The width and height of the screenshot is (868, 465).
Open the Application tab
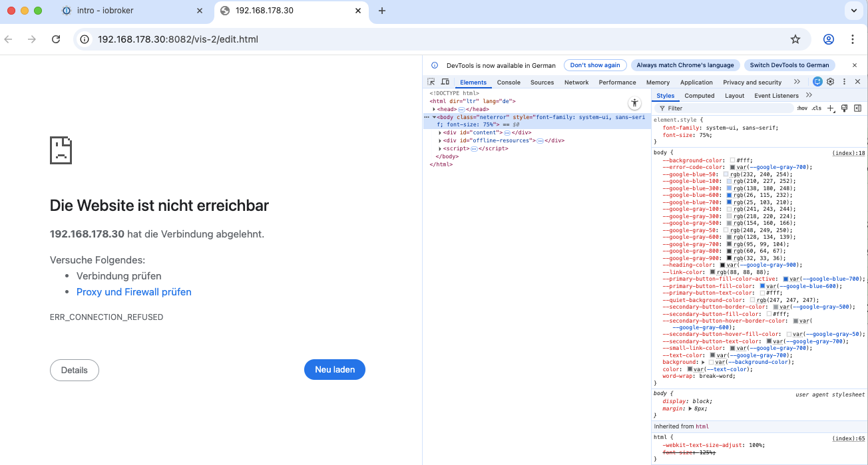696,82
